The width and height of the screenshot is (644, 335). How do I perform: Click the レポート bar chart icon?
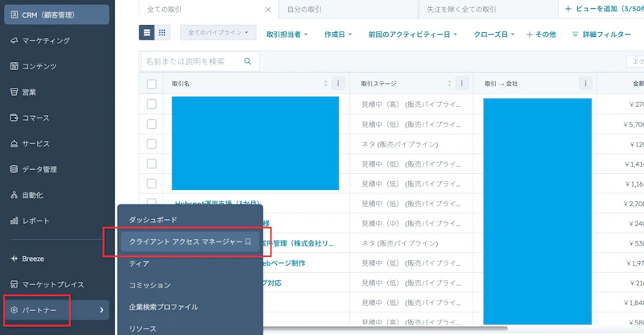coord(14,221)
